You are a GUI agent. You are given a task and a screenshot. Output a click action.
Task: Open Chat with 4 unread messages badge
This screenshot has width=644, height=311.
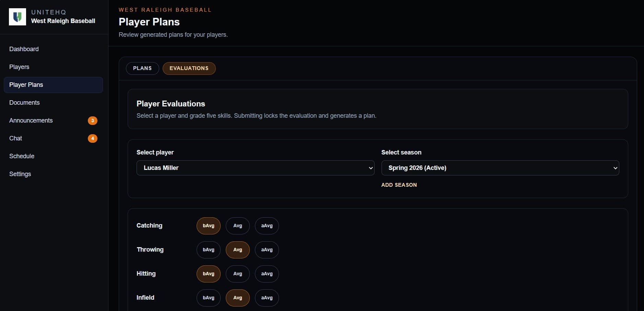coord(15,138)
